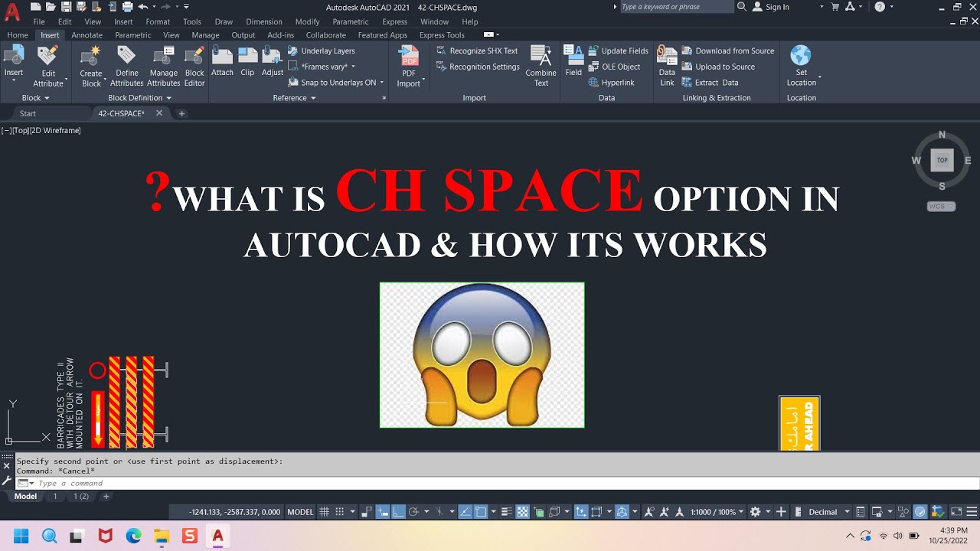
Task: Open the Express Tools ribbon tab
Action: tap(442, 35)
